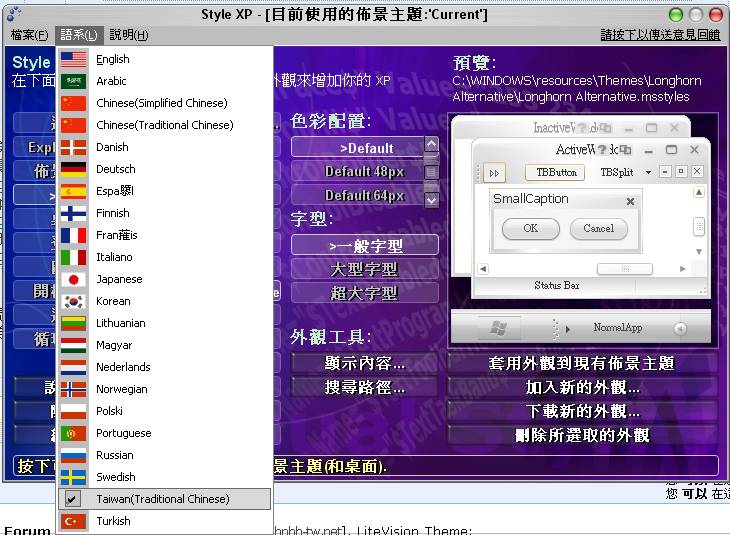Toggle checked Taiwan(Traditional Chinese) language
Image resolution: width=730 pixels, height=535 pixels.
[x=163, y=499]
